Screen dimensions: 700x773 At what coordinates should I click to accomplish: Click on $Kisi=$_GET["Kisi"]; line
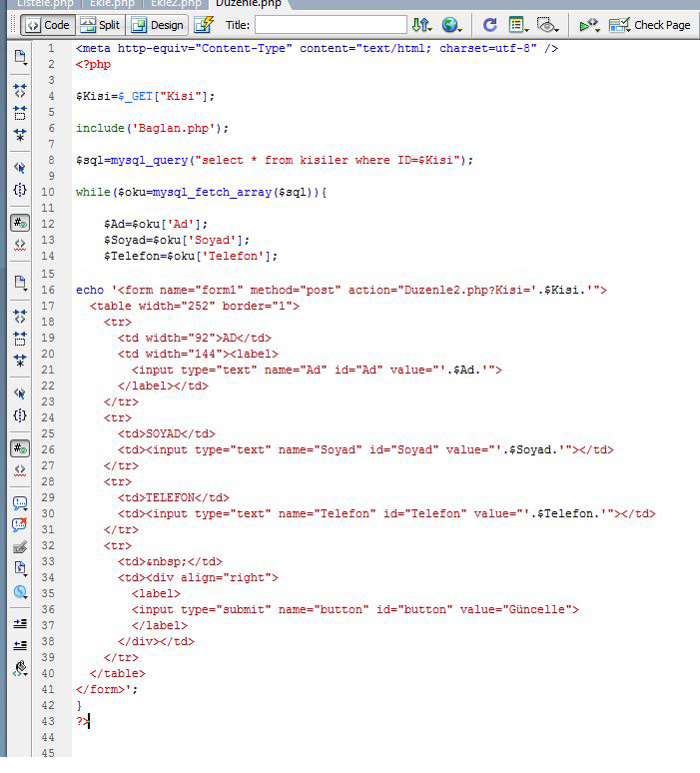[145, 96]
